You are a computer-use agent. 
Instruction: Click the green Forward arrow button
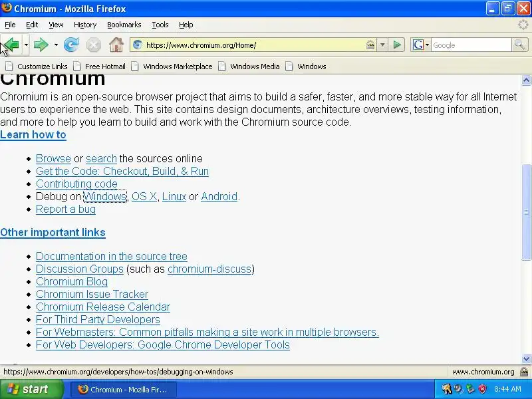(41, 45)
